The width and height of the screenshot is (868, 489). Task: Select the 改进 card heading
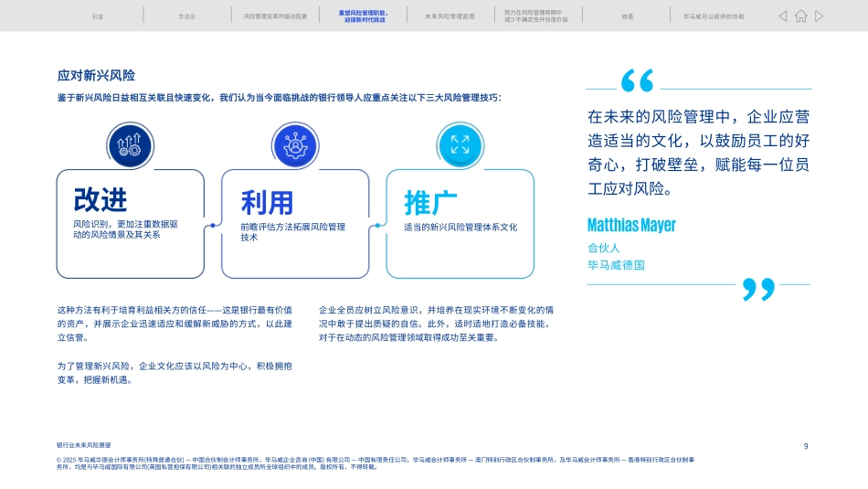tap(101, 199)
